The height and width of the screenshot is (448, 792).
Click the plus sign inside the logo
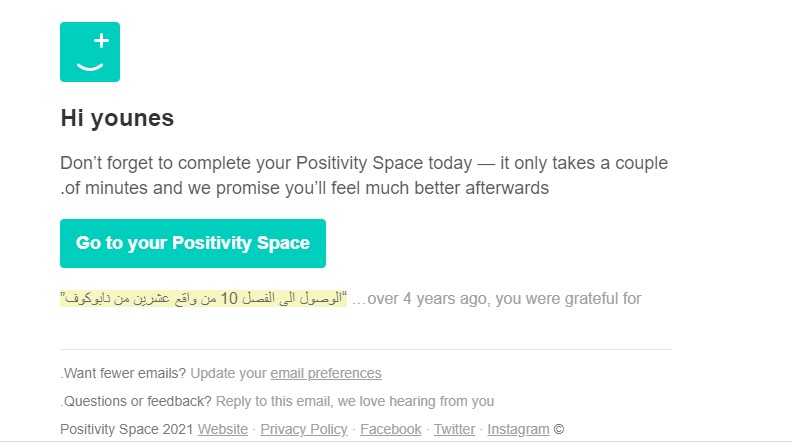100,41
